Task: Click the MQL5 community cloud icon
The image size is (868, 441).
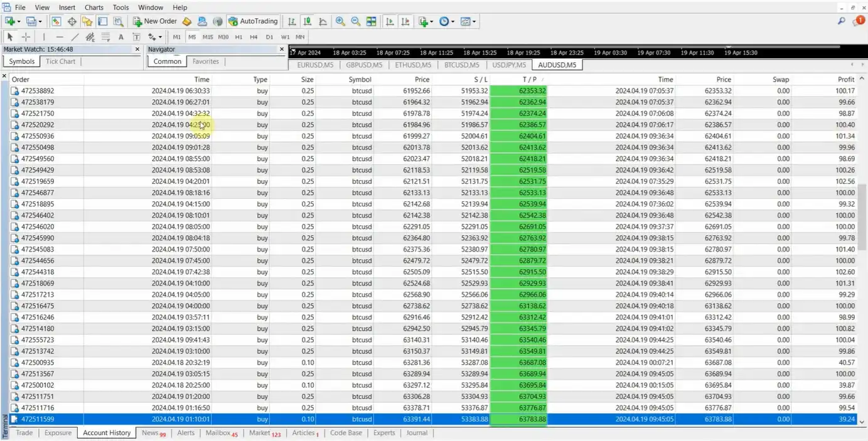Action: (x=202, y=21)
